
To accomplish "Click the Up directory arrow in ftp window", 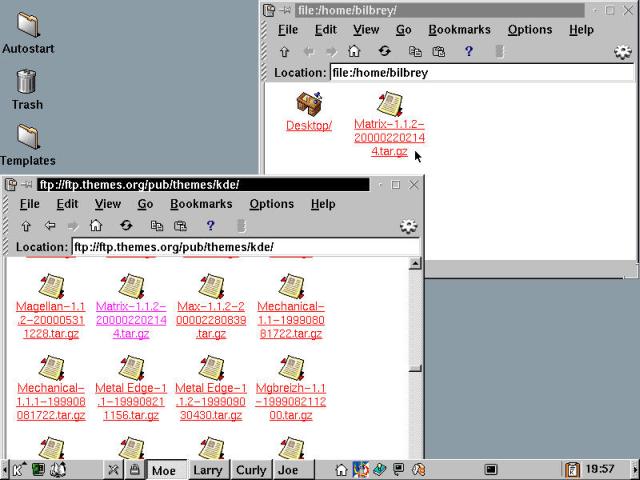I will [26, 226].
